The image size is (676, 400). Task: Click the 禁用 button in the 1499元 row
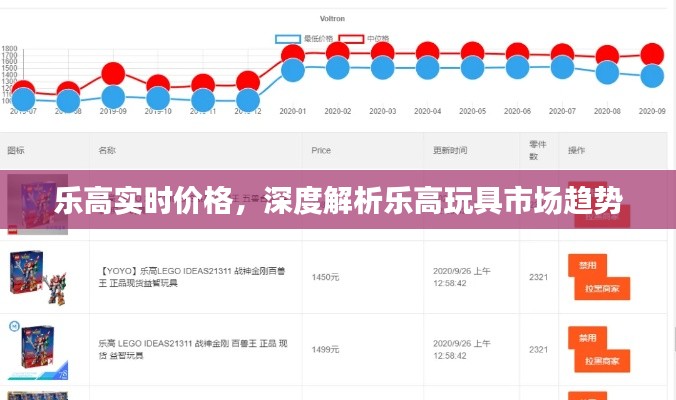point(588,338)
